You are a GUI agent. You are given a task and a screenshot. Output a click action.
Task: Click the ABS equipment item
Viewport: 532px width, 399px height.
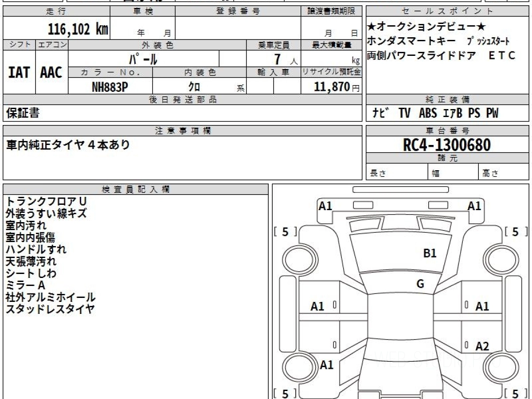tap(428, 113)
